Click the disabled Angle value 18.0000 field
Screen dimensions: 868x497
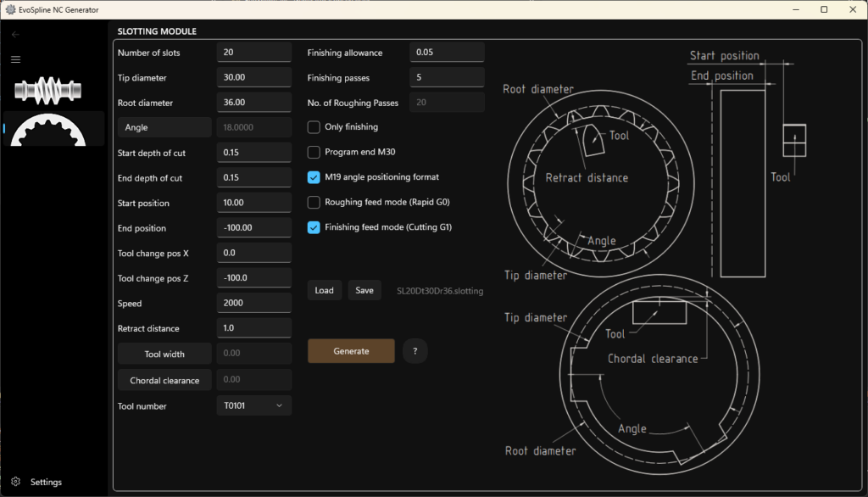point(254,127)
